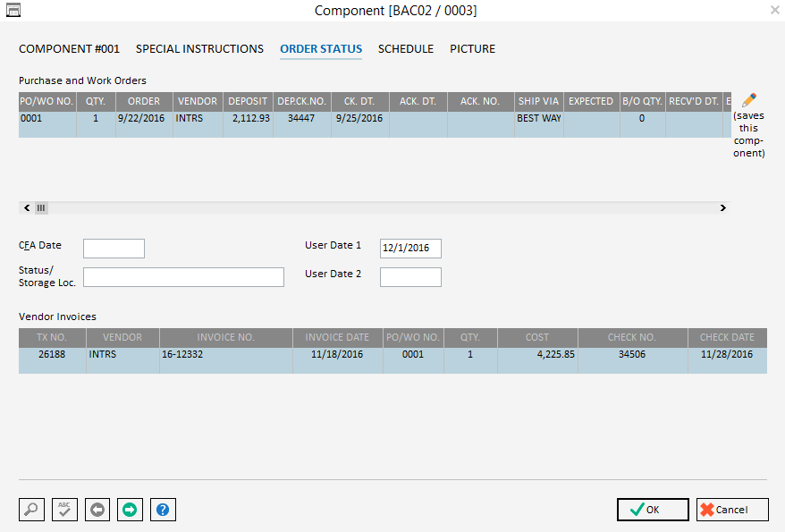Select the ORDER STATUS tab

click(x=321, y=49)
